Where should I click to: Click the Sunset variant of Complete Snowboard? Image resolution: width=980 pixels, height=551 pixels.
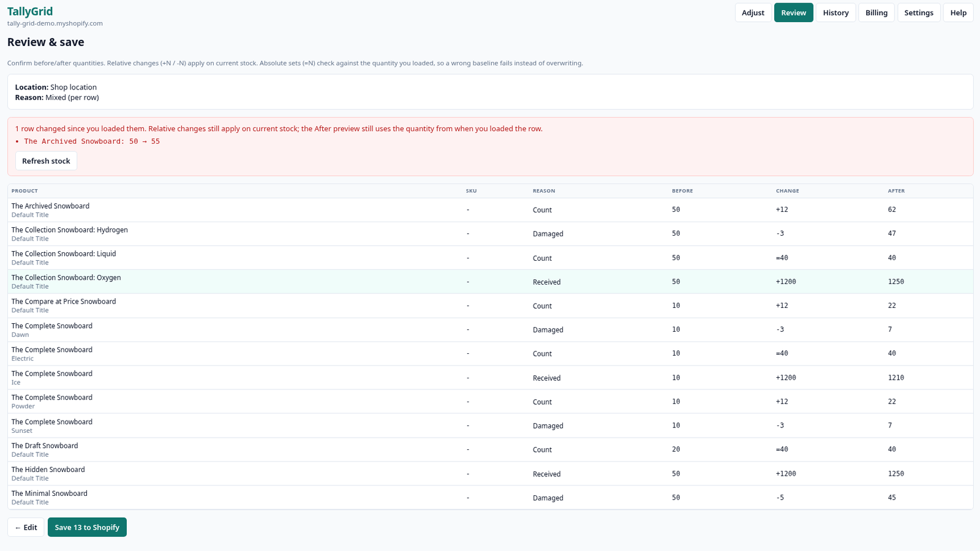coord(22,431)
